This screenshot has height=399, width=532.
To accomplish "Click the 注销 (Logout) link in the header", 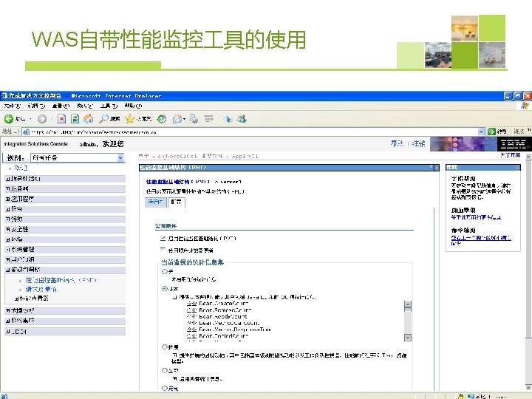I will point(418,143).
